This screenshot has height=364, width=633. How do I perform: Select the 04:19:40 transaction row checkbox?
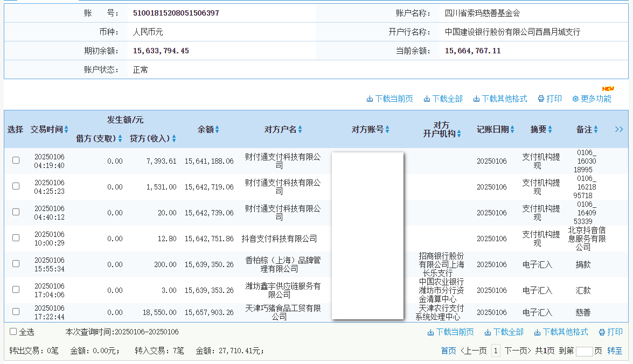click(x=16, y=160)
